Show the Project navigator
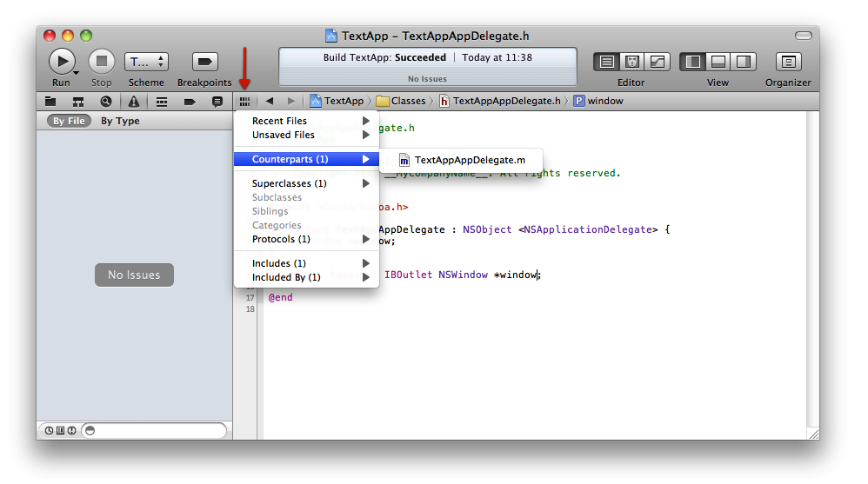Image resolution: width=868 pixels, height=484 pixels. (50, 101)
